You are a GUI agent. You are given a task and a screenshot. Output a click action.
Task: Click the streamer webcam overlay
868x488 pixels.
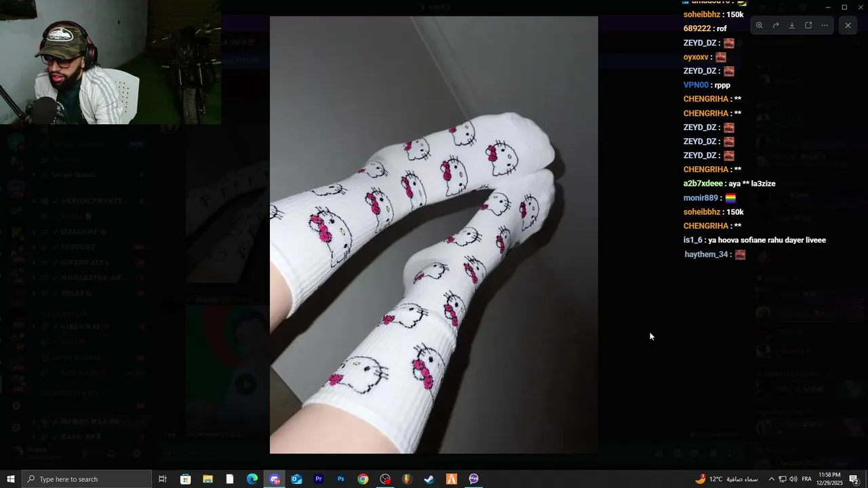tap(111, 62)
